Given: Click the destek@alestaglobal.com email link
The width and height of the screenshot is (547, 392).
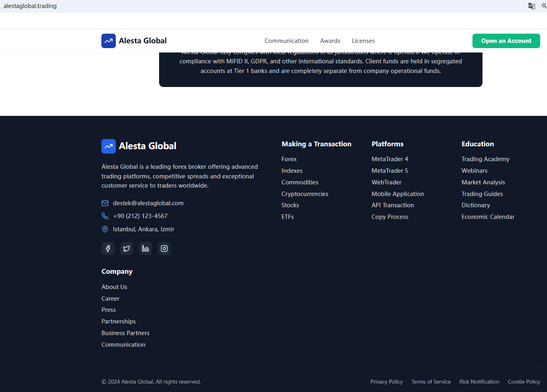Looking at the screenshot, I should point(148,203).
